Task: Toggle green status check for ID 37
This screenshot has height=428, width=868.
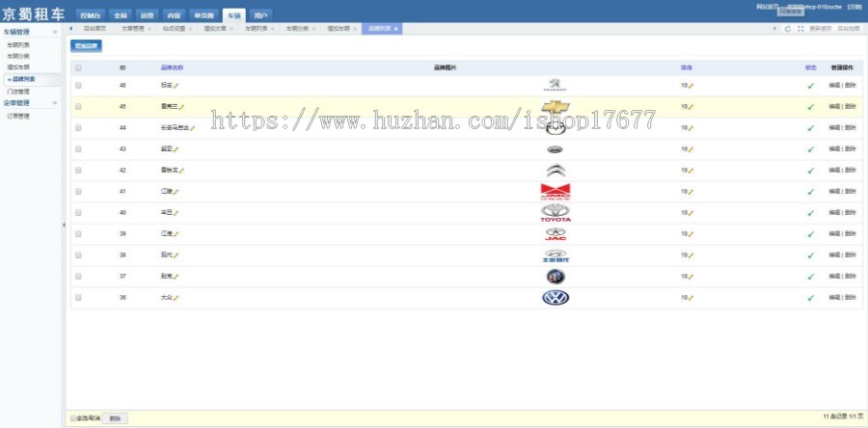Action: pyautogui.click(x=810, y=277)
